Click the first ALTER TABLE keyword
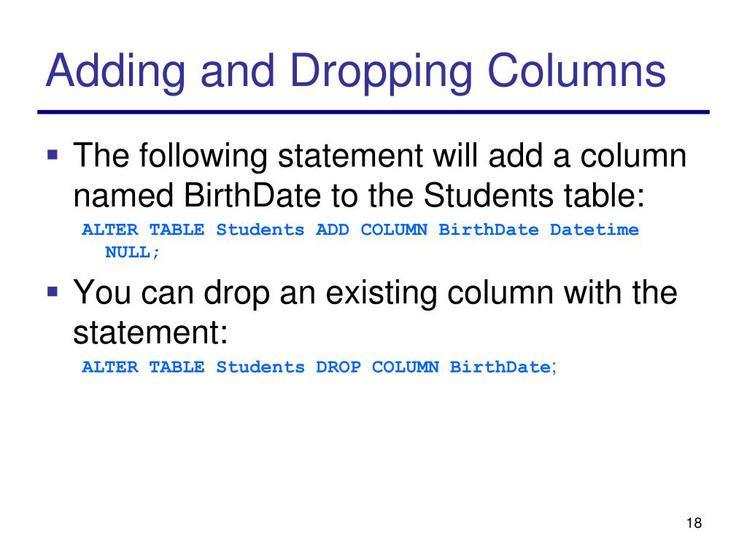 tap(143, 230)
